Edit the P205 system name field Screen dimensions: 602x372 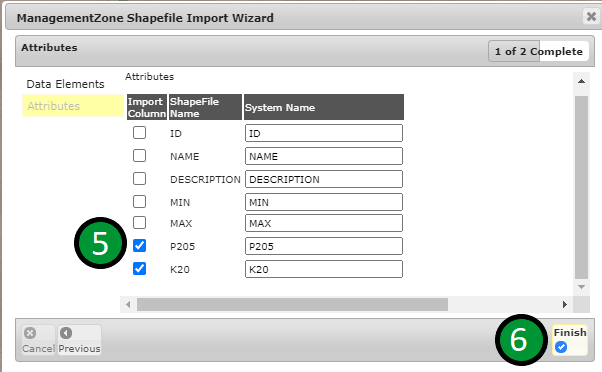click(x=324, y=246)
